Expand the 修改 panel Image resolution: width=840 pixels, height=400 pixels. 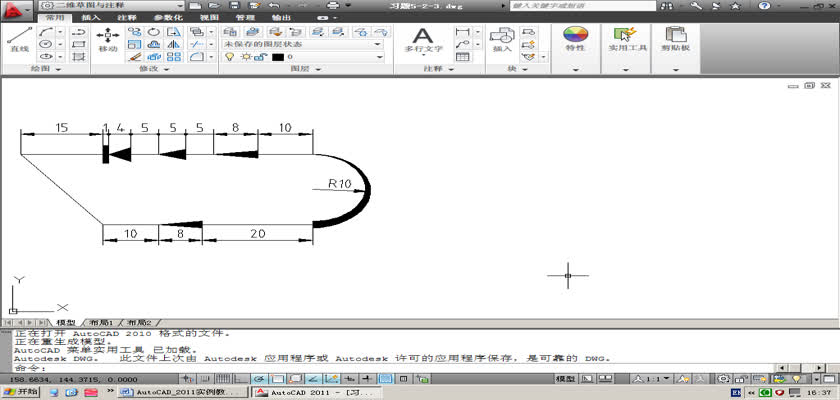[154, 69]
